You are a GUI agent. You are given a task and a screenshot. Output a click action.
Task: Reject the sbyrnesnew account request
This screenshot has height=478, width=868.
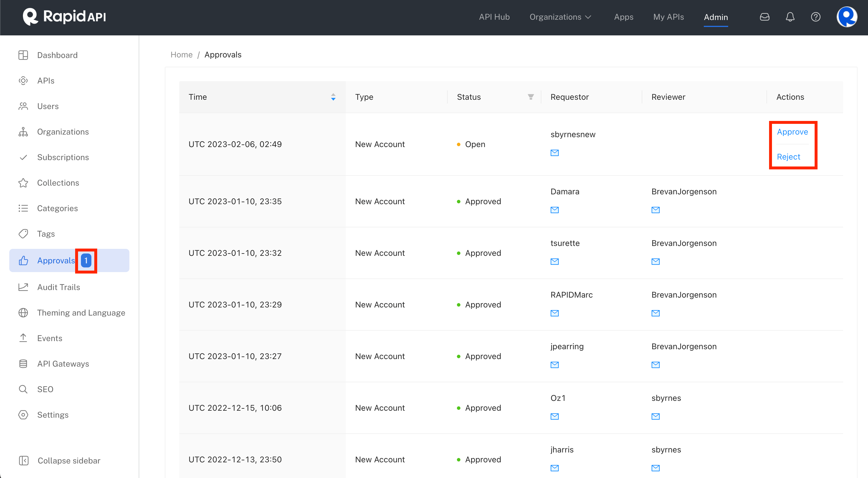(x=788, y=157)
